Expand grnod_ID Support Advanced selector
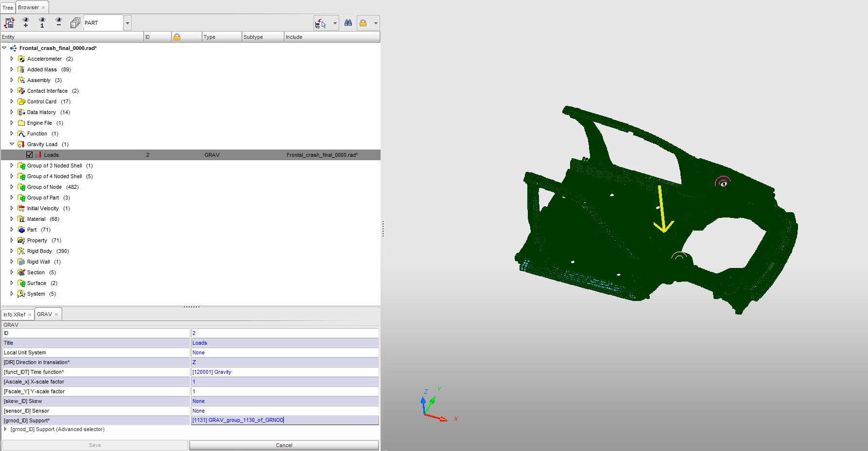The image size is (868, 451). pos(5,429)
